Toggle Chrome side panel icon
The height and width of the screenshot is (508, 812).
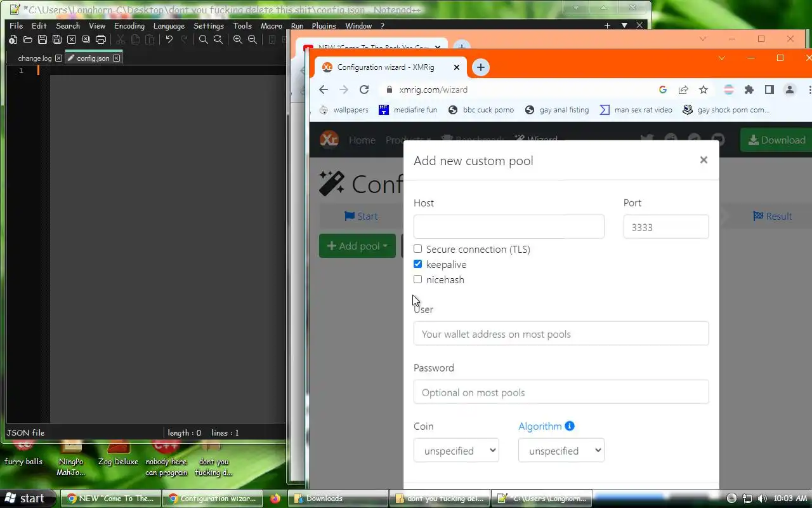[769, 90]
